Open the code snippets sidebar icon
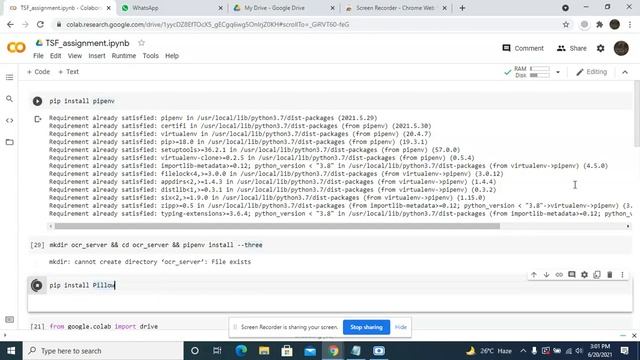This screenshot has height=360, width=640. 9,120
